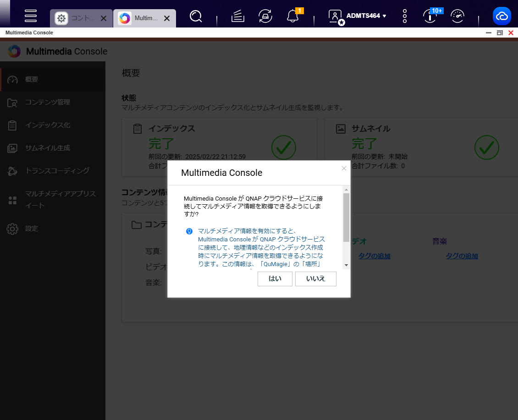Click the gear icon beside 設定
The width and height of the screenshot is (518, 420).
coord(12,229)
